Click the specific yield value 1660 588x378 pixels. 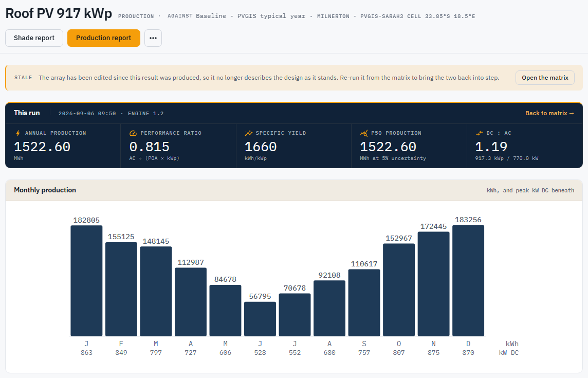click(x=261, y=147)
